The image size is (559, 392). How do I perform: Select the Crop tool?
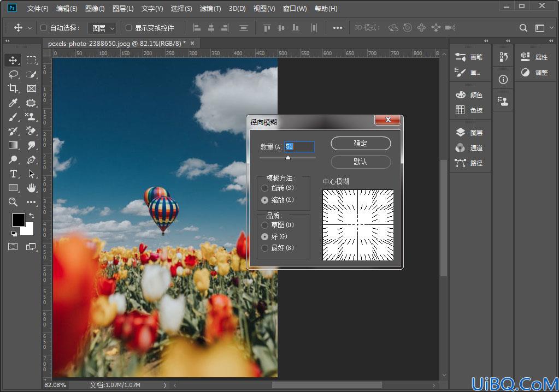pyautogui.click(x=13, y=88)
